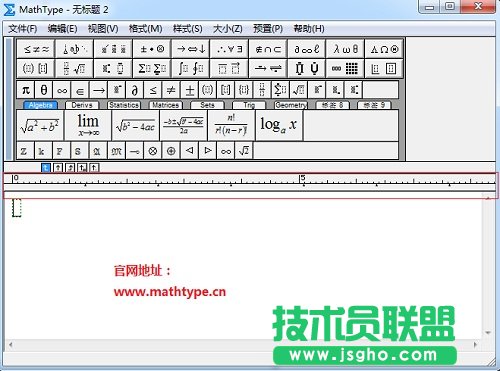Open the arrow symbols palette
The height and width of the screenshot is (371, 500).
click(x=191, y=49)
